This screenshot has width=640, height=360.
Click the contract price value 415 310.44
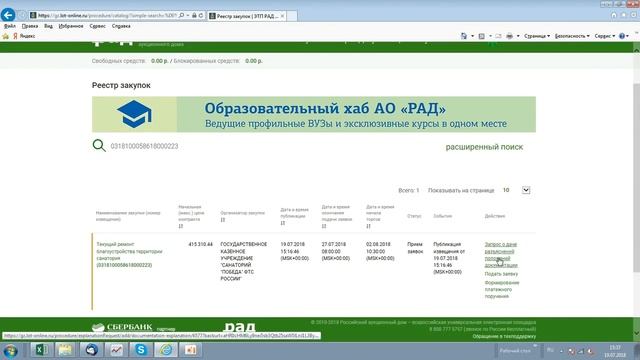pos(200,244)
